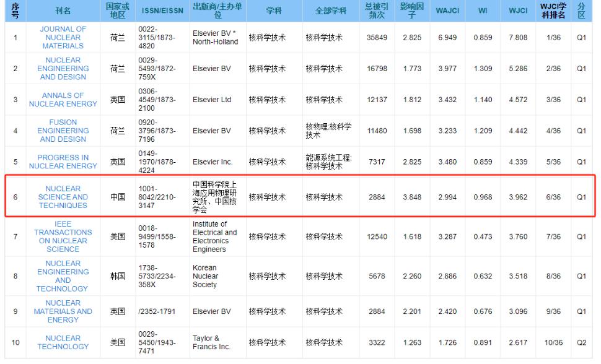This screenshot has width=601, height=364.
Task: Select the PROGRESS IN NUCLEAR ENERGY link
Action: point(63,162)
